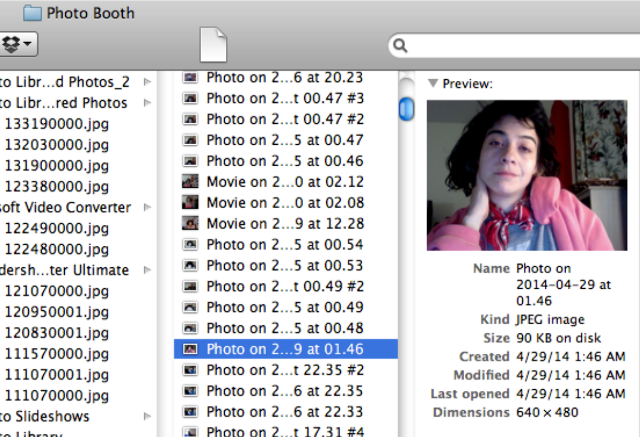
Task: Click file icon of 'Photo on 2...5 at 00.53'
Action: tap(190, 265)
